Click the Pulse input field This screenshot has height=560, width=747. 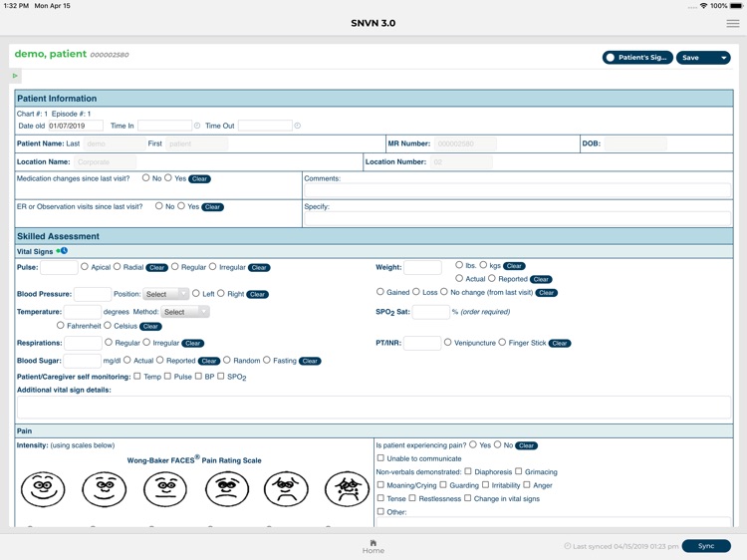(x=59, y=267)
